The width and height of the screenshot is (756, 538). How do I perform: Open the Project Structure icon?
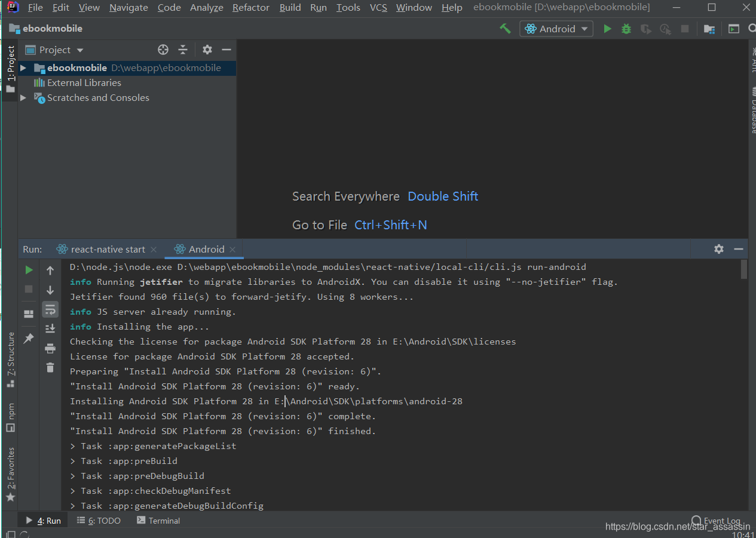(x=709, y=29)
